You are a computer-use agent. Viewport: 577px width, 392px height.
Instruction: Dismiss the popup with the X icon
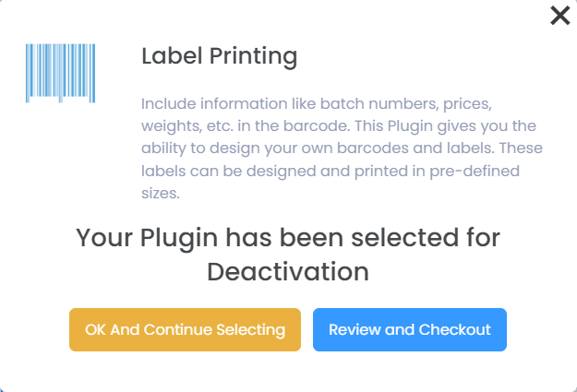559,16
